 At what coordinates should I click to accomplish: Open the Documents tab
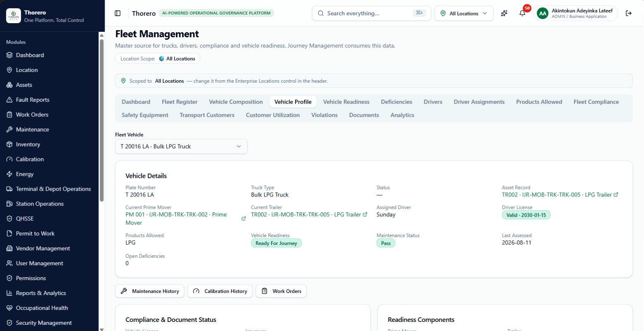click(x=364, y=115)
